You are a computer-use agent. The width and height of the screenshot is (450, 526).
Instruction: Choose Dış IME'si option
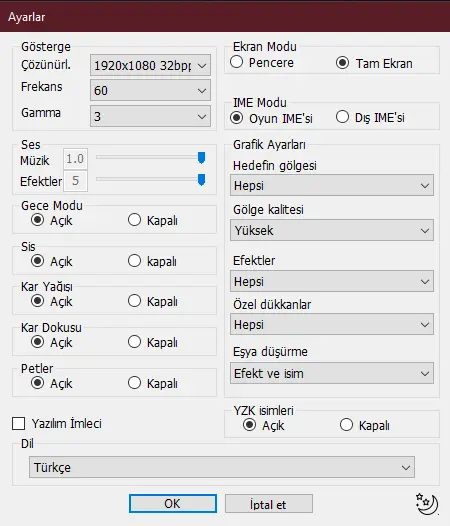[x=342, y=117]
